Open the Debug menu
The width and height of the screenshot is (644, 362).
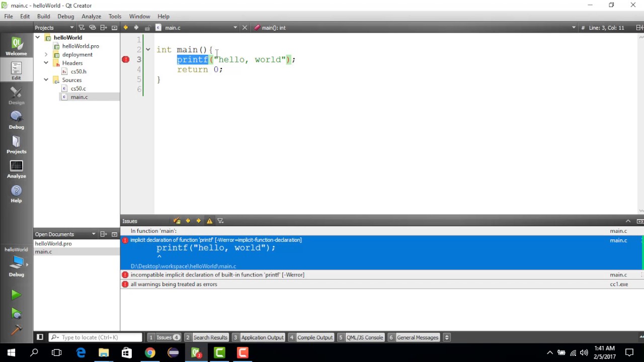tap(65, 16)
